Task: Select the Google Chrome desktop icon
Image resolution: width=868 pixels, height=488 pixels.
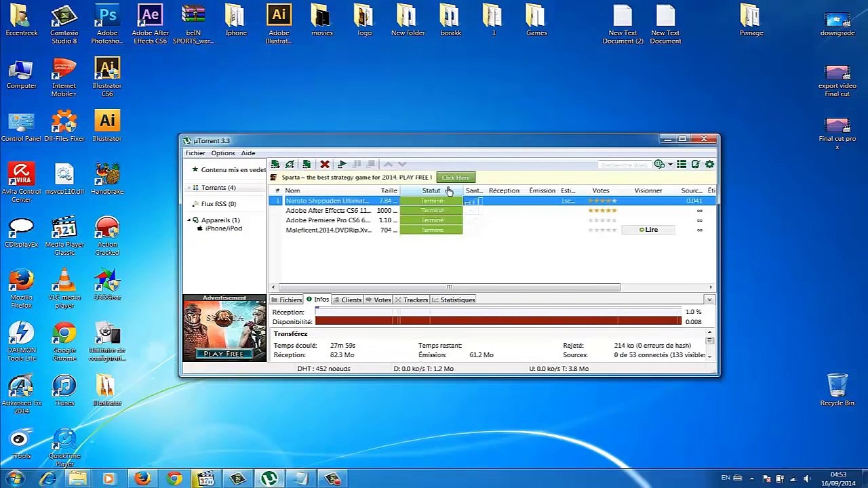Action: (x=64, y=342)
